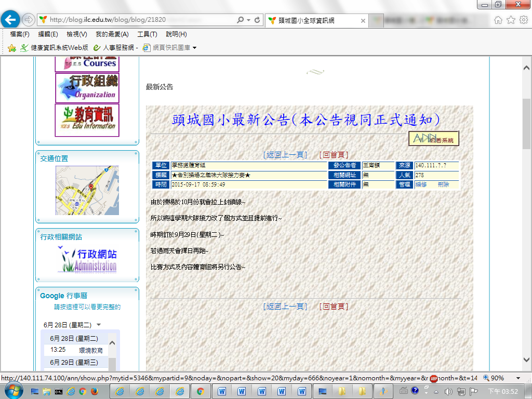Open the Action Center flag icon
The height and width of the screenshot is (399, 532).
474,392
